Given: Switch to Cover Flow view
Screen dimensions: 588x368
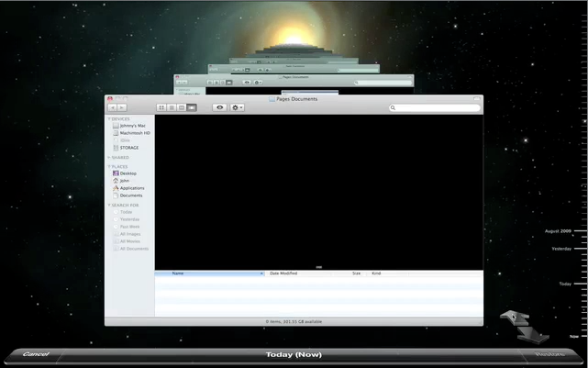Looking at the screenshot, I should pos(192,107).
